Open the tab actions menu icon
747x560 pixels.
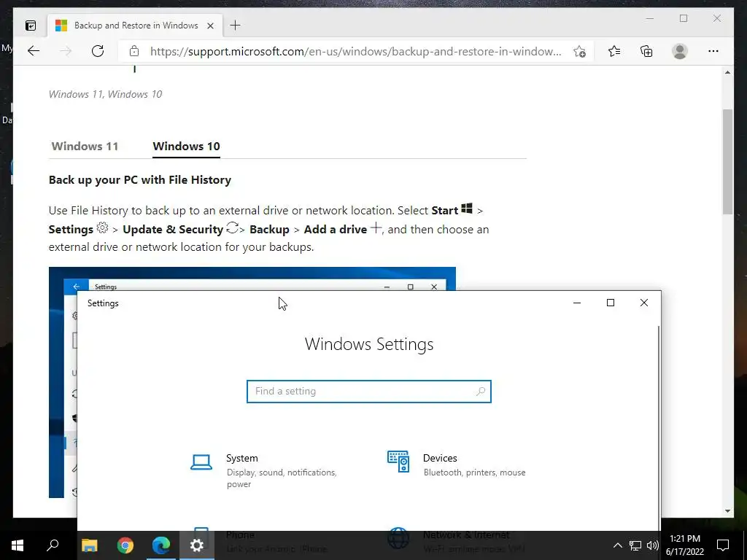31,26
